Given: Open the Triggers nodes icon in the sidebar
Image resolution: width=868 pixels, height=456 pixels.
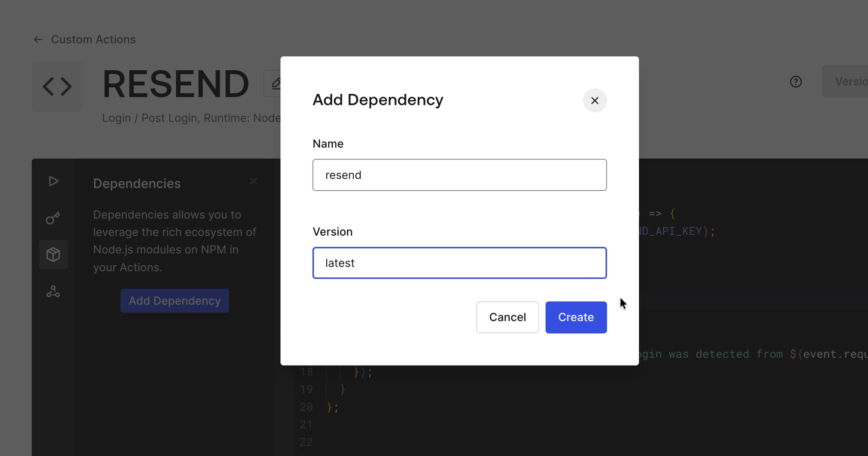Looking at the screenshot, I should click(53, 292).
